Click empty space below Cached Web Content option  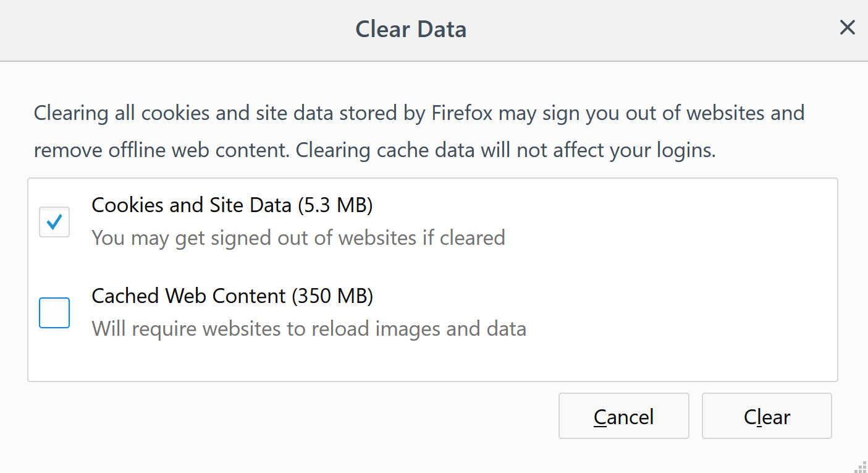tap(432, 362)
